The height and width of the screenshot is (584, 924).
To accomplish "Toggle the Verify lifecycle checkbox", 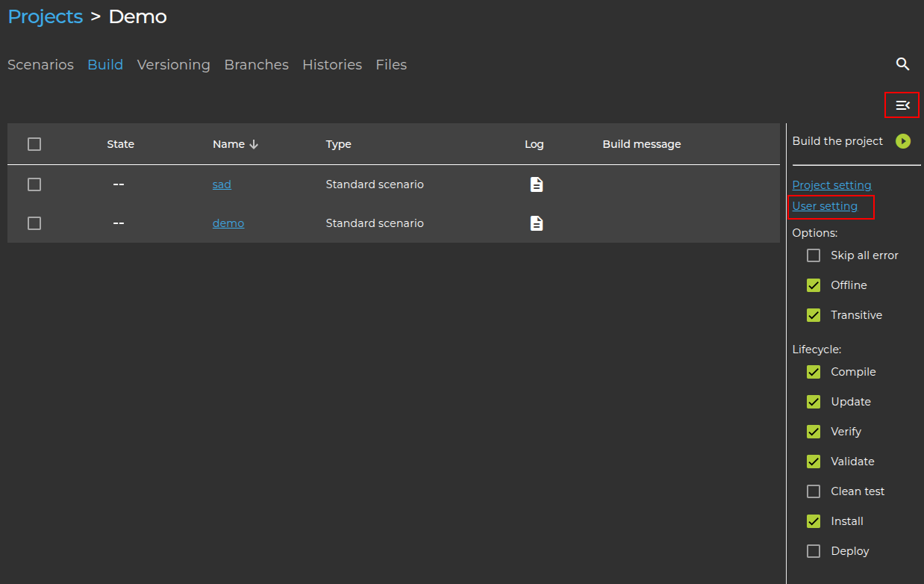I will click(x=814, y=432).
